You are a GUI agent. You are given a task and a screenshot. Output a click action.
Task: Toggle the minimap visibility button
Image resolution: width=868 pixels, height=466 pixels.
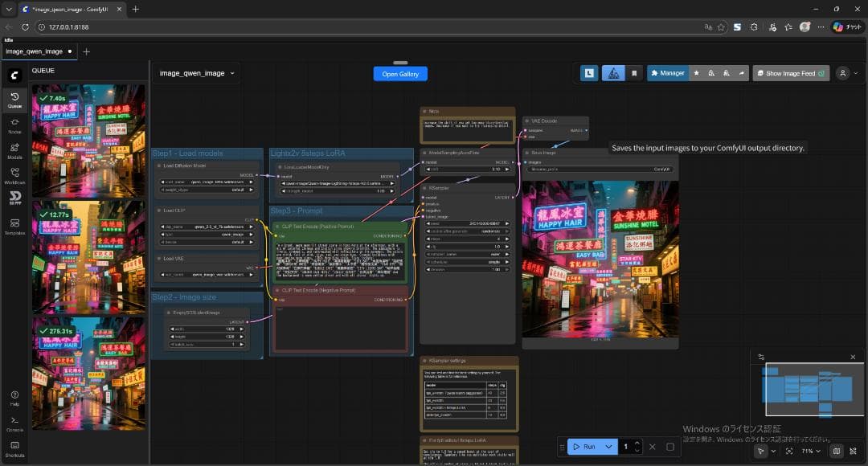[x=837, y=452]
